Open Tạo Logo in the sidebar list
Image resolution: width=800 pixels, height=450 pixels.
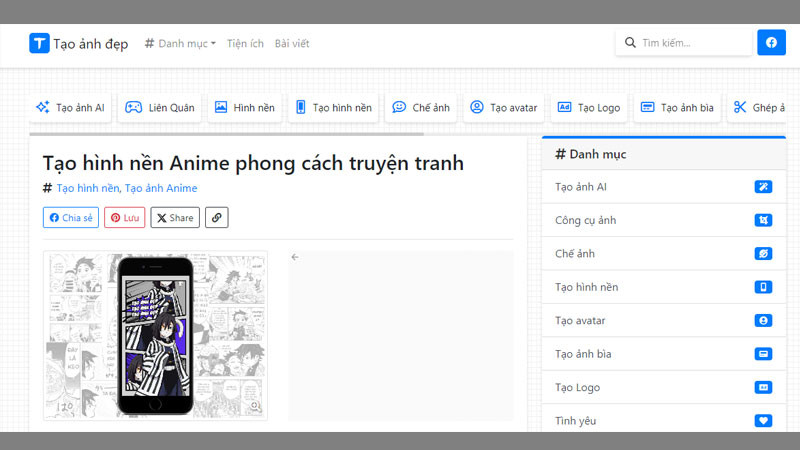pos(664,387)
